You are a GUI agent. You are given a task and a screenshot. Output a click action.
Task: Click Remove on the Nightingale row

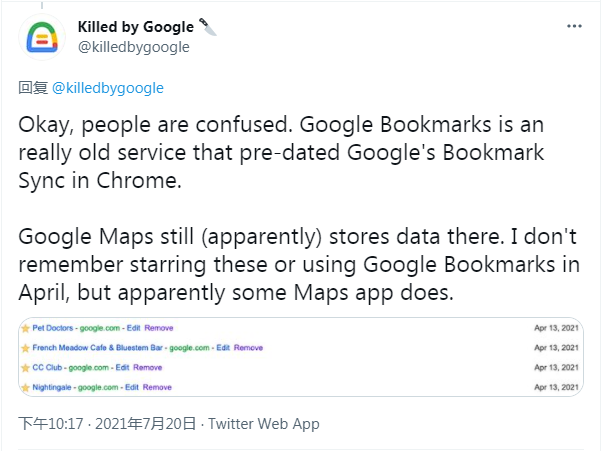pyautogui.click(x=158, y=387)
